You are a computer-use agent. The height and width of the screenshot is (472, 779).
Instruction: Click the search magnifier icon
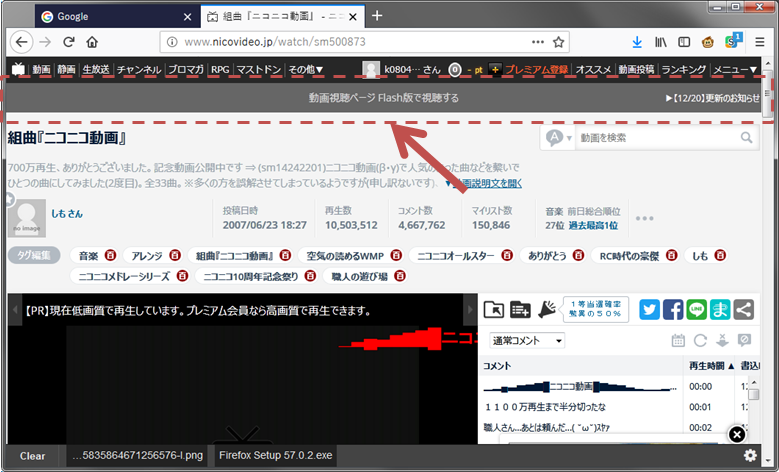(x=747, y=138)
